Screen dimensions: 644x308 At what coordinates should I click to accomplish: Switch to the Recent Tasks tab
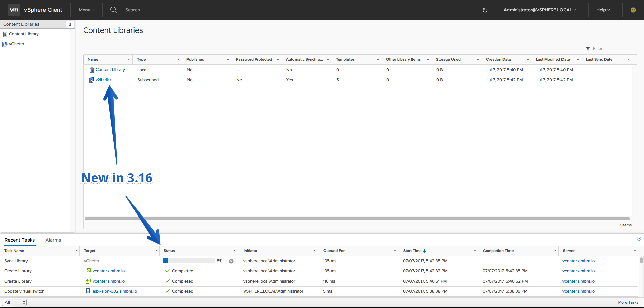[19, 240]
